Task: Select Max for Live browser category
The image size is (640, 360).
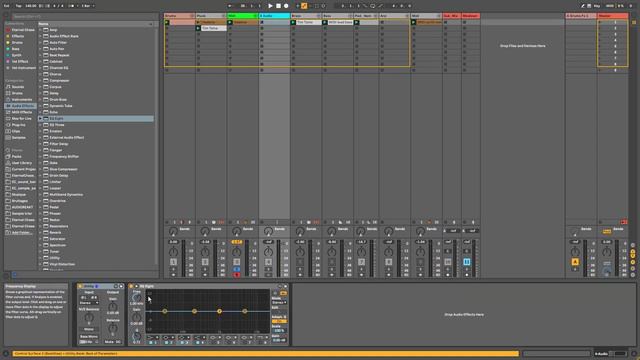Action: click(21, 118)
